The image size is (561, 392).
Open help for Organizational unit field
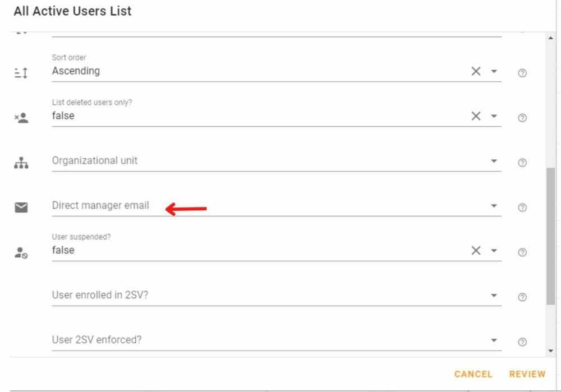522,163
